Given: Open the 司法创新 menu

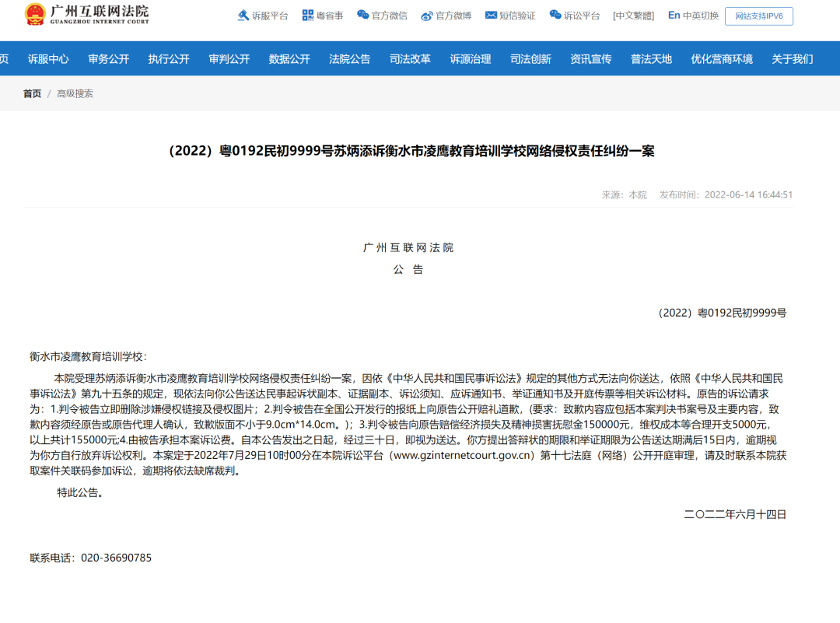Looking at the screenshot, I should [531, 59].
